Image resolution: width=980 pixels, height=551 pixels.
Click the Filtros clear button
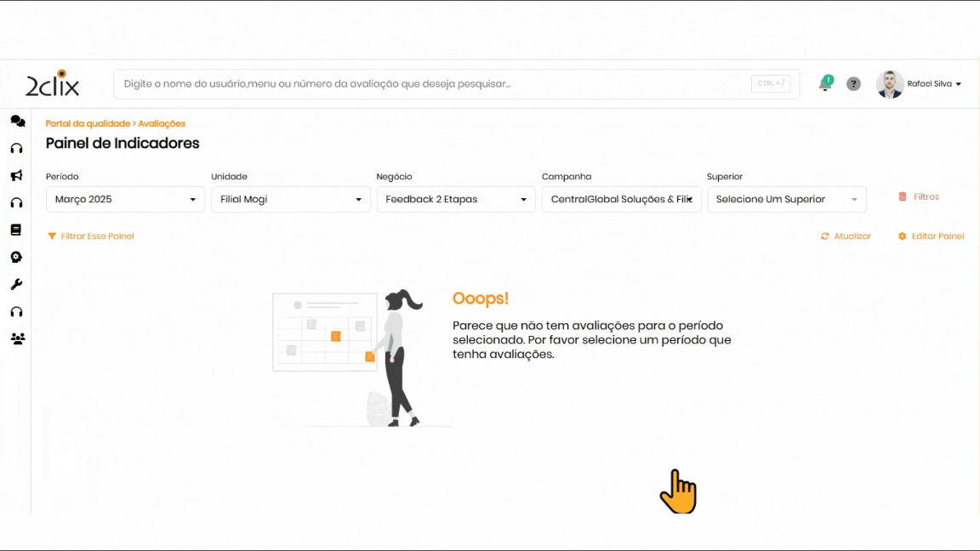pos(919,196)
